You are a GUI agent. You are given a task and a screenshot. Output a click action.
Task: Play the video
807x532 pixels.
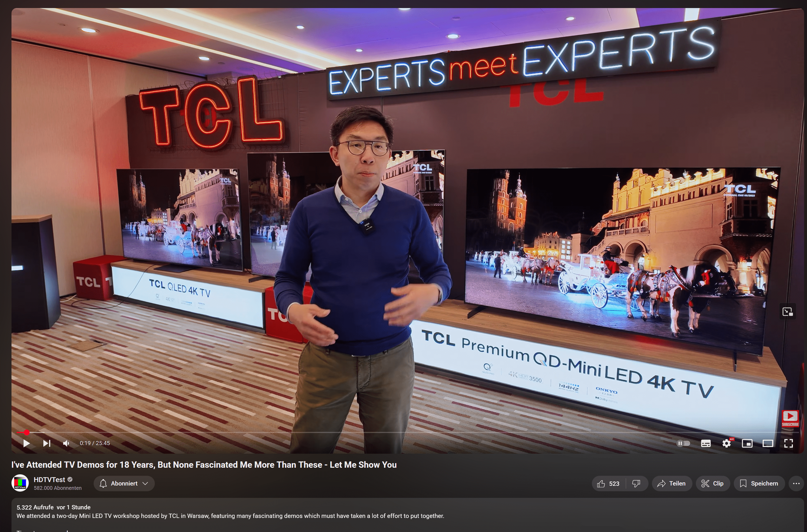tap(26, 443)
